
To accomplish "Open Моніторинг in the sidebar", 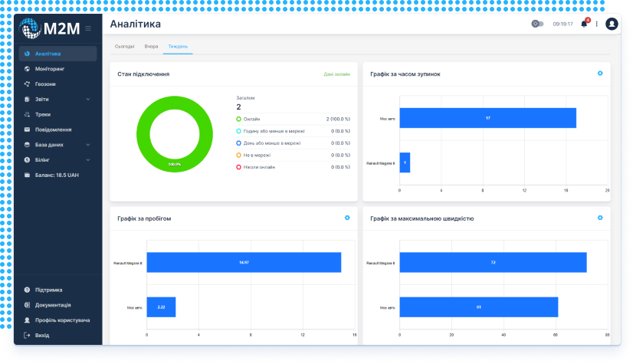I will [52, 69].
